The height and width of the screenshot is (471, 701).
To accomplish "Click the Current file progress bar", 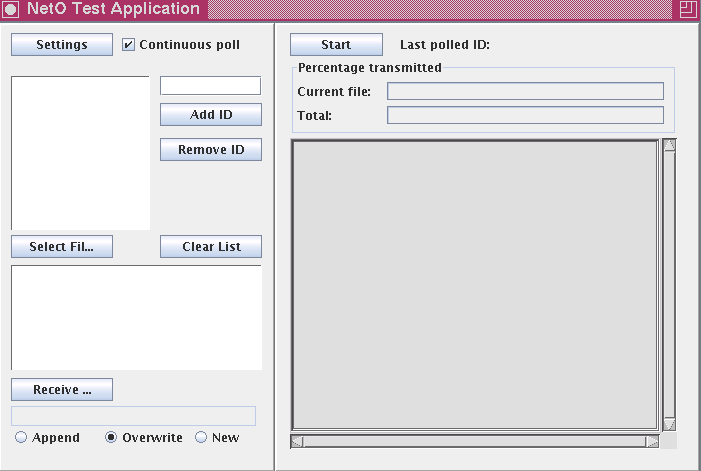I will click(525, 92).
